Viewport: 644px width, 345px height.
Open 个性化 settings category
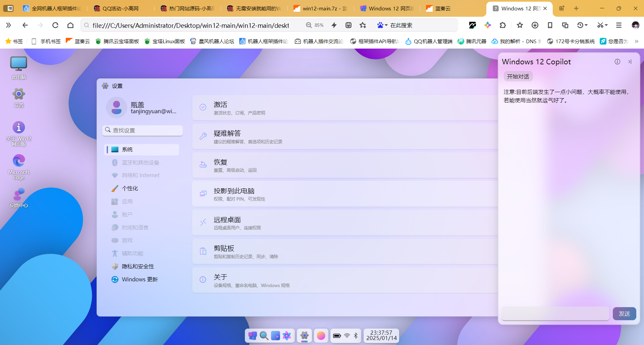142,188
